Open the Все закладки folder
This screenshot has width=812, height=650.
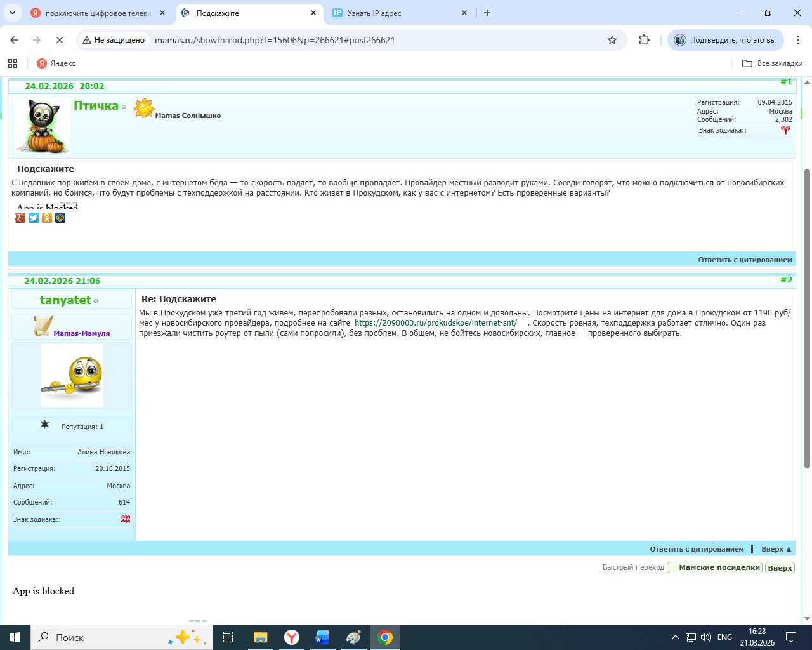coord(772,63)
